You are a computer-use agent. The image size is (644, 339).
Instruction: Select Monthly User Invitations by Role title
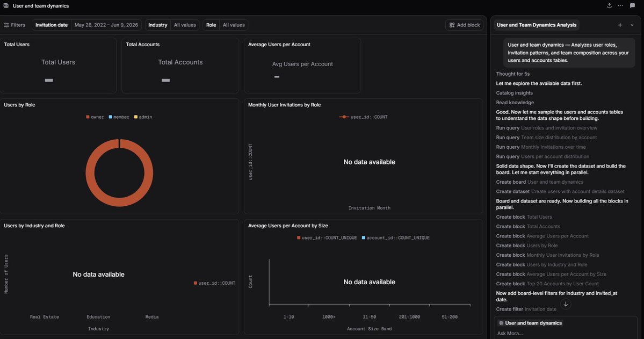pyautogui.click(x=284, y=105)
